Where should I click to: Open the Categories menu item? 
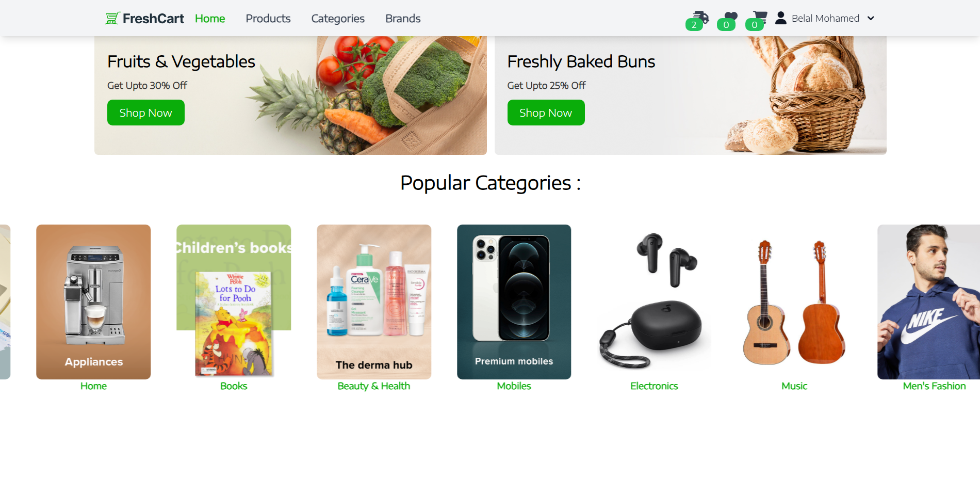tap(338, 19)
